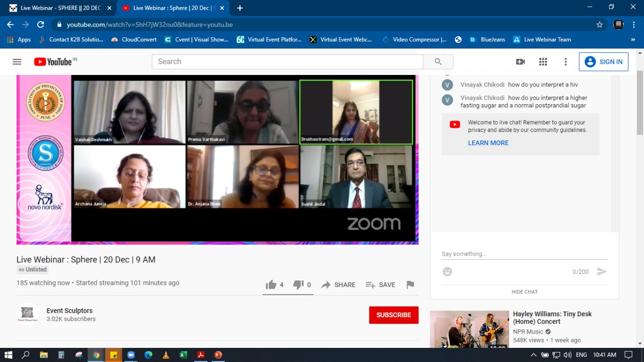Open the YouTube apps grid icon
This screenshot has height=362, width=644.
[543, 61]
